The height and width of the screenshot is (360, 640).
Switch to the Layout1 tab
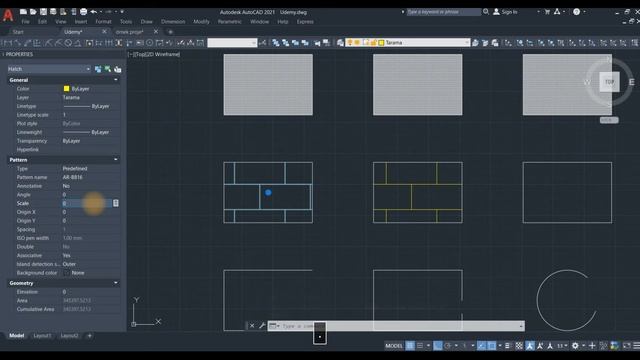coord(42,336)
